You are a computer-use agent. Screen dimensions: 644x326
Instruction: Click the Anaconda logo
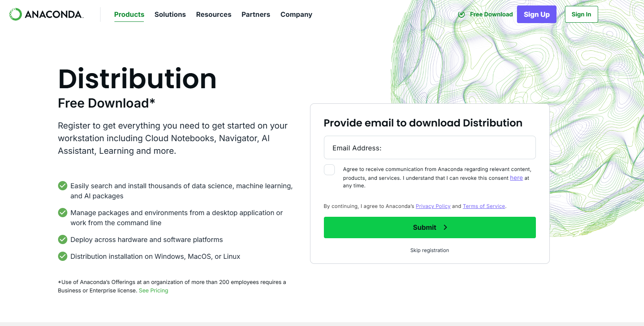click(46, 14)
